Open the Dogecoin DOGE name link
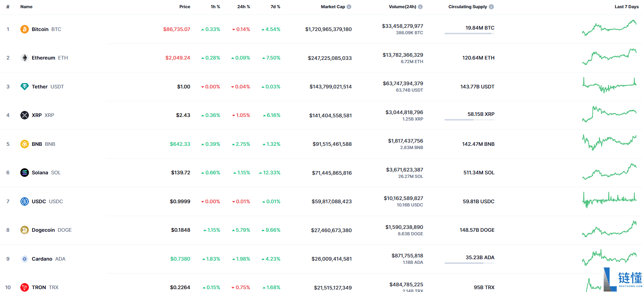The height and width of the screenshot is (292, 644). tap(52, 230)
